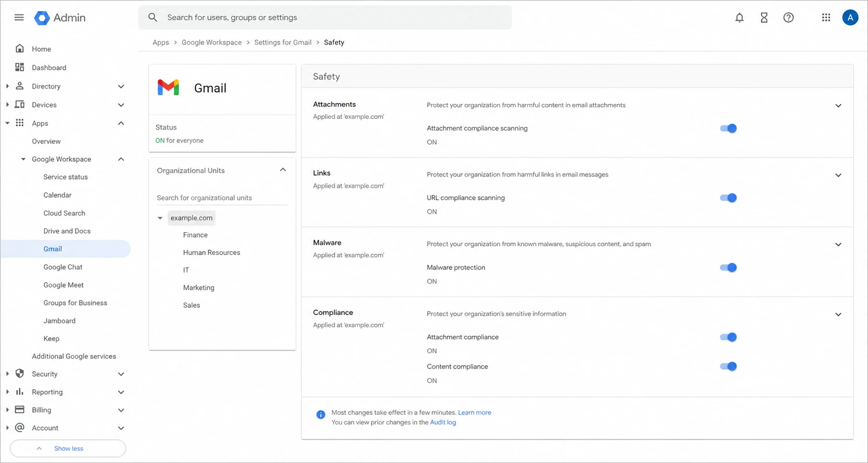
Task: Click the search magnifier icon
Action: pos(153,17)
